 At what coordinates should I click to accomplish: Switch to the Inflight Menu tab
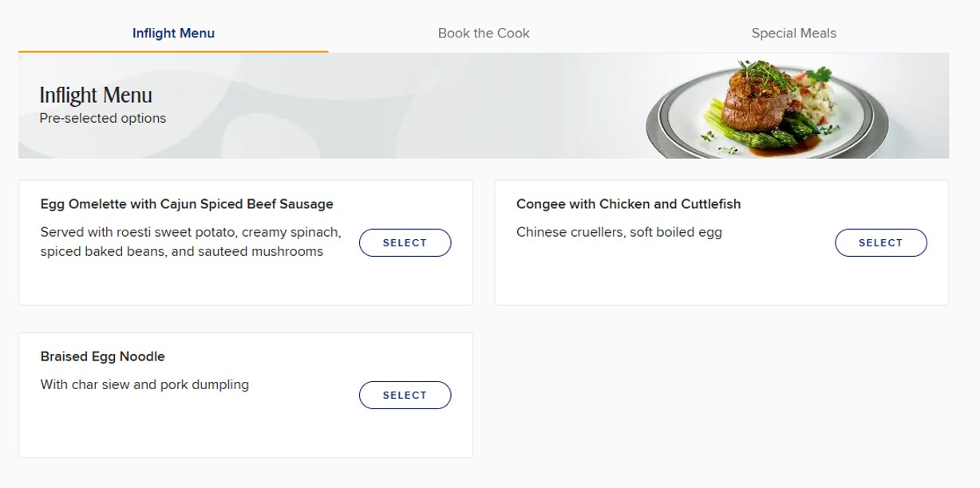(173, 33)
